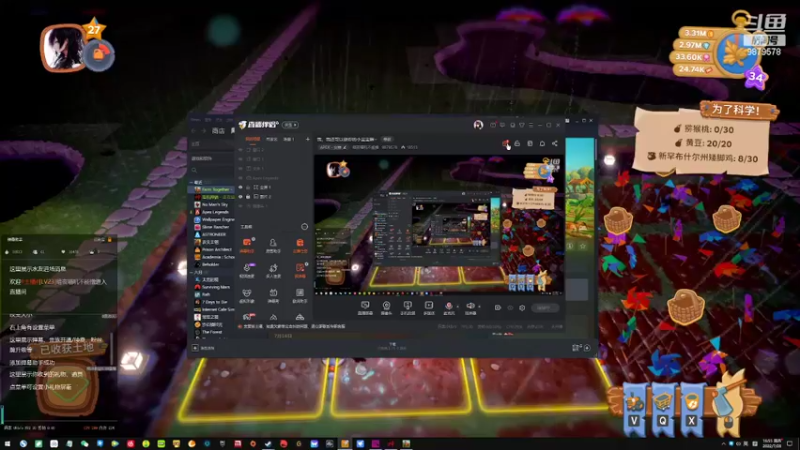Pick Slime Rancher from Steam library
800x450 pixels.
[x=213, y=227]
